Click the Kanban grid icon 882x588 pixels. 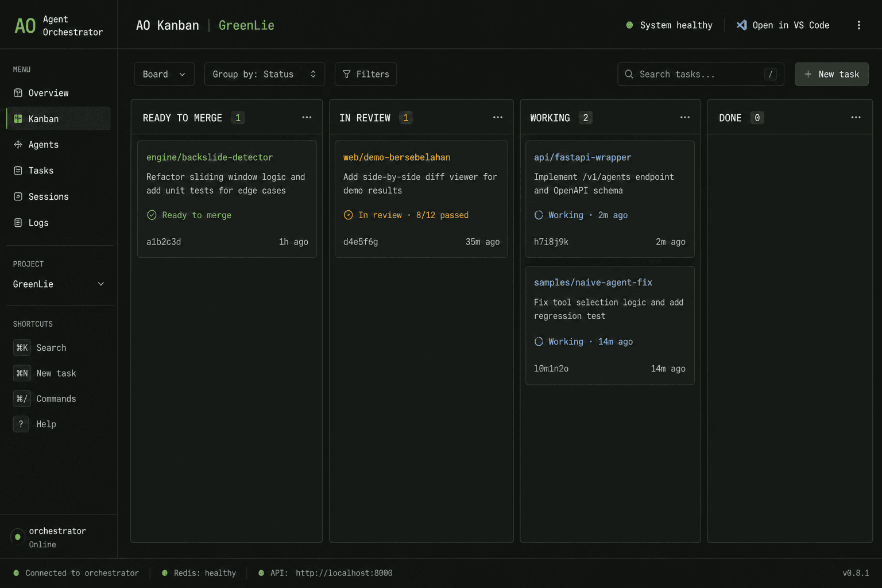click(x=18, y=119)
